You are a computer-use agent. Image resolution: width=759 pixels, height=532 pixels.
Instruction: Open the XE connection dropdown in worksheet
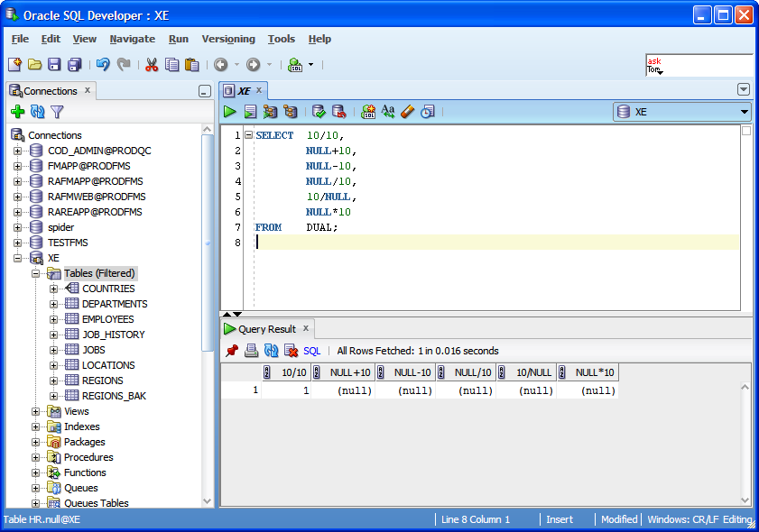[744, 112]
